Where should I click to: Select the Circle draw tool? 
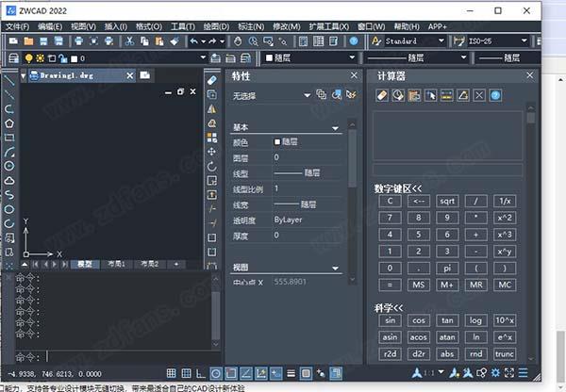9,166
